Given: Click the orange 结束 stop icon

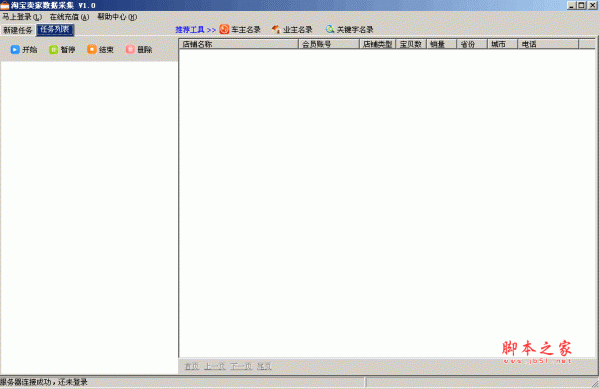Looking at the screenshot, I should 91,49.
